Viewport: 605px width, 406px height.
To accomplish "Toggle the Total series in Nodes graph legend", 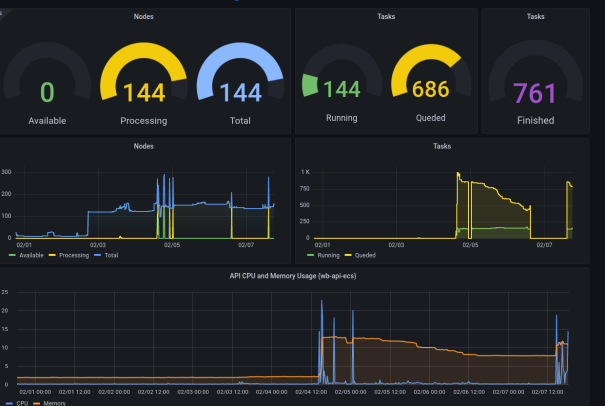I will click(x=111, y=255).
